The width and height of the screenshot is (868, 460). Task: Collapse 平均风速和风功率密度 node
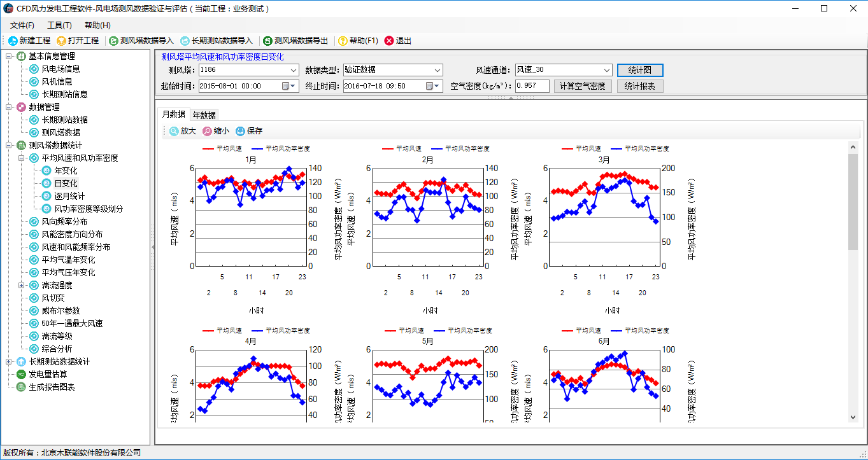[x=22, y=158]
